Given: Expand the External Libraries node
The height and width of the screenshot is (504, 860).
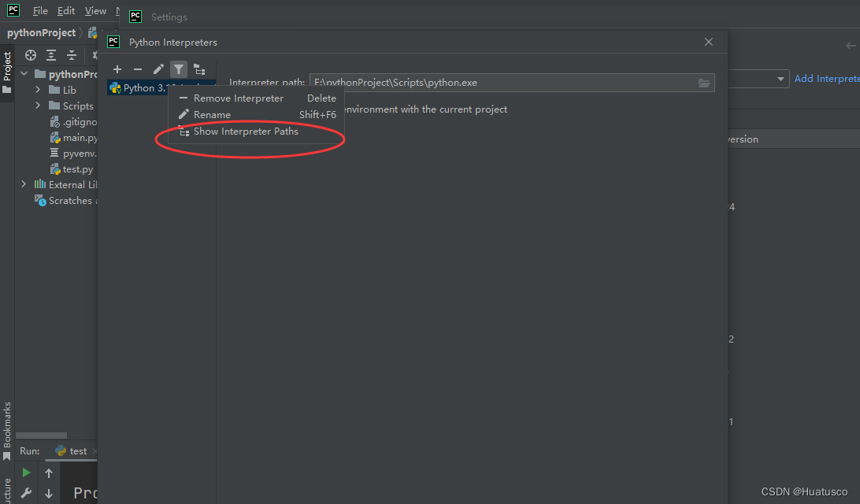Looking at the screenshot, I should 23,183.
